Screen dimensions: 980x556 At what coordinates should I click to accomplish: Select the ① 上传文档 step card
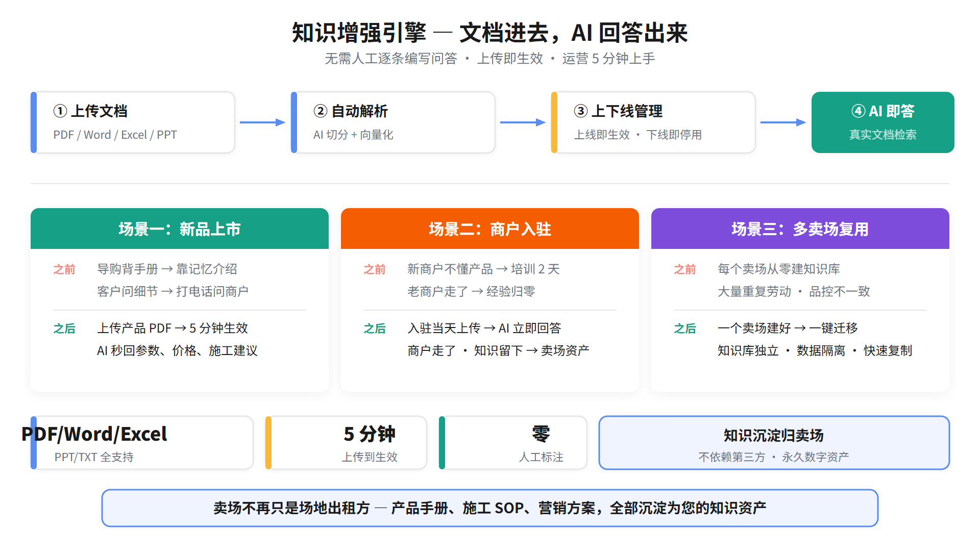coord(133,122)
